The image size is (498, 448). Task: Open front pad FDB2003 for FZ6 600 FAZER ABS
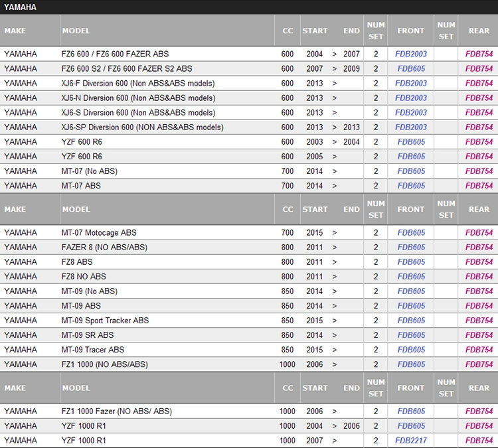pos(411,54)
